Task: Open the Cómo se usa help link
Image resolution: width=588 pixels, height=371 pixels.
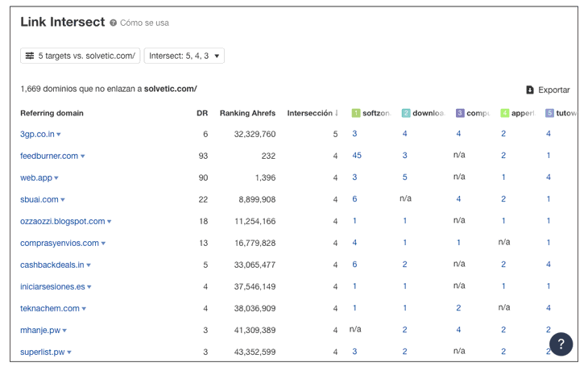Action: 144,23
